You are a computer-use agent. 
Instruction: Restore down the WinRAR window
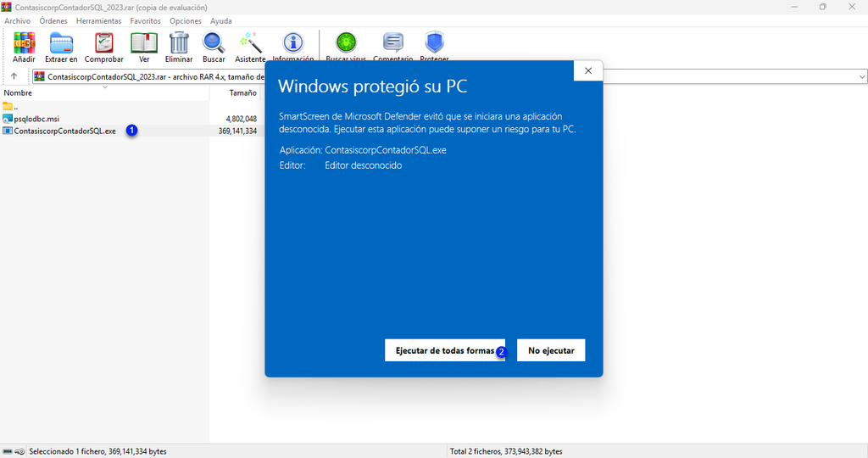(x=822, y=7)
